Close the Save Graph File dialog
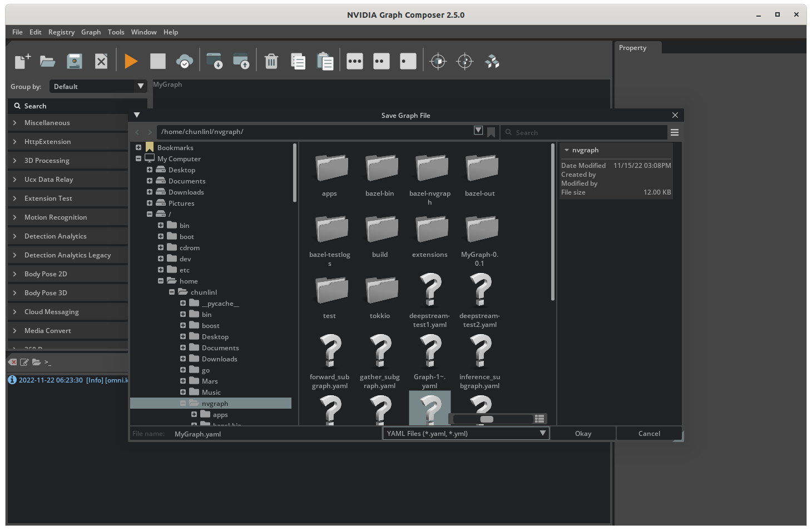The width and height of the screenshot is (812, 531). (x=675, y=115)
